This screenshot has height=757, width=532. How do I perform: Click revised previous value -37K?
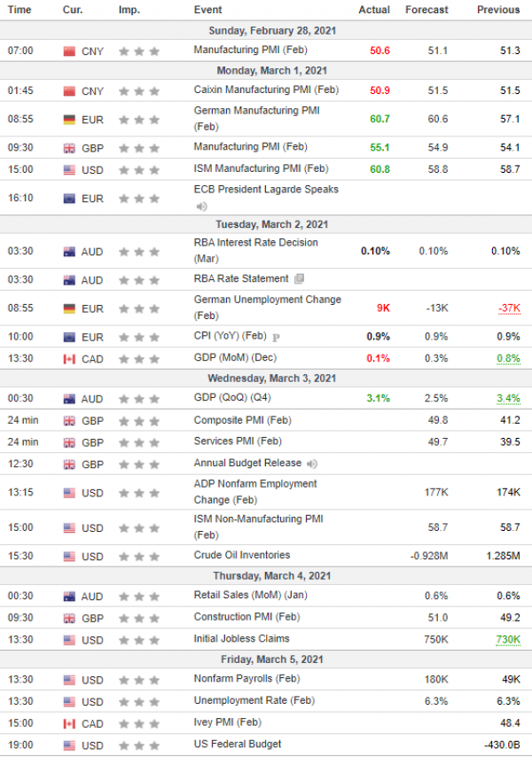click(509, 308)
